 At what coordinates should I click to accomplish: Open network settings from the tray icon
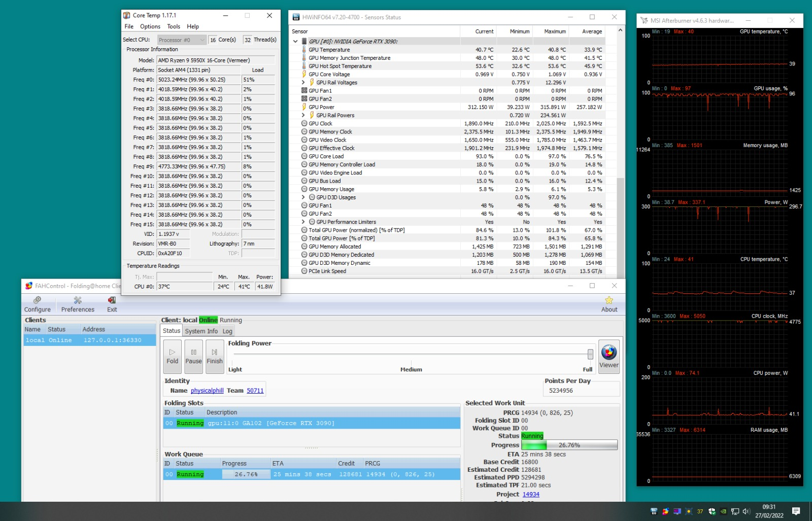coord(735,511)
